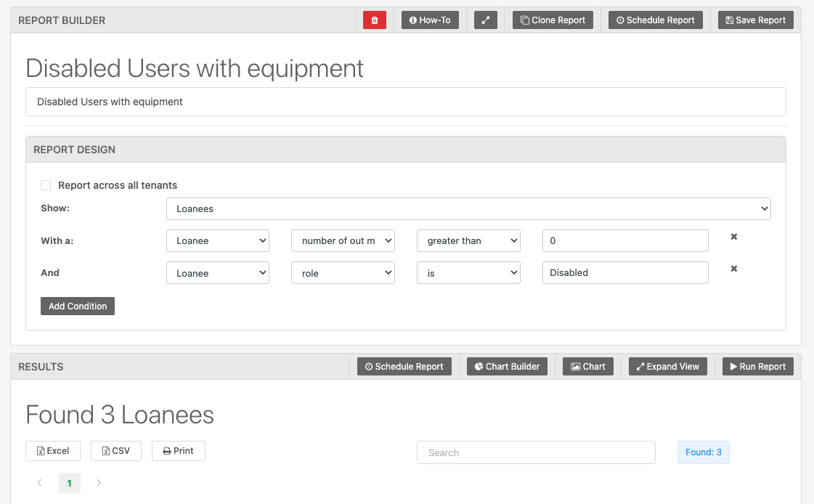Export results to CSV

point(115,450)
